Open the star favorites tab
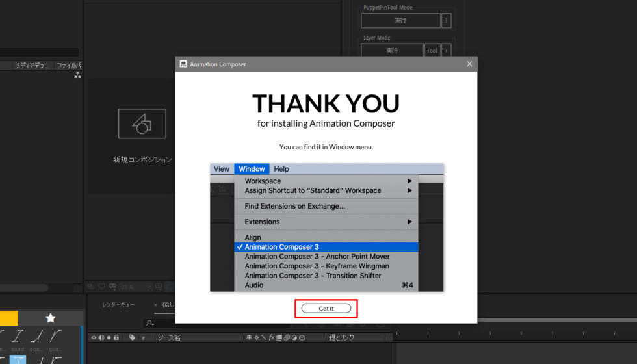The width and height of the screenshot is (637, 364). click(x=51, y=318)
